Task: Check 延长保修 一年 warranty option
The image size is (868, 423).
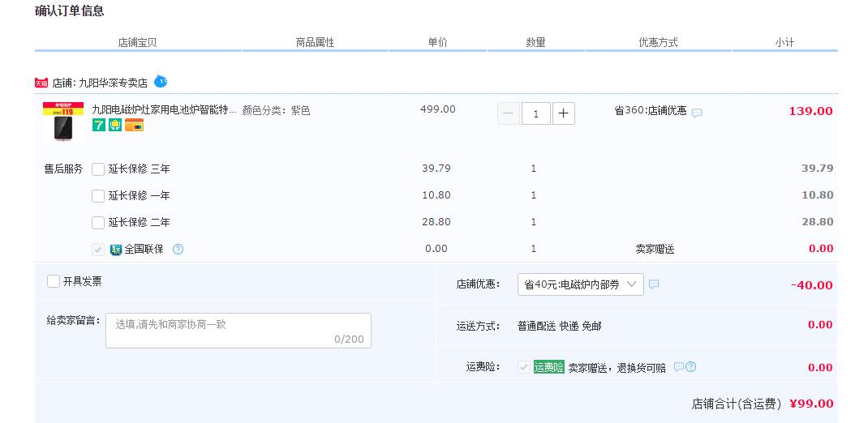Action: tap(98, 196)
